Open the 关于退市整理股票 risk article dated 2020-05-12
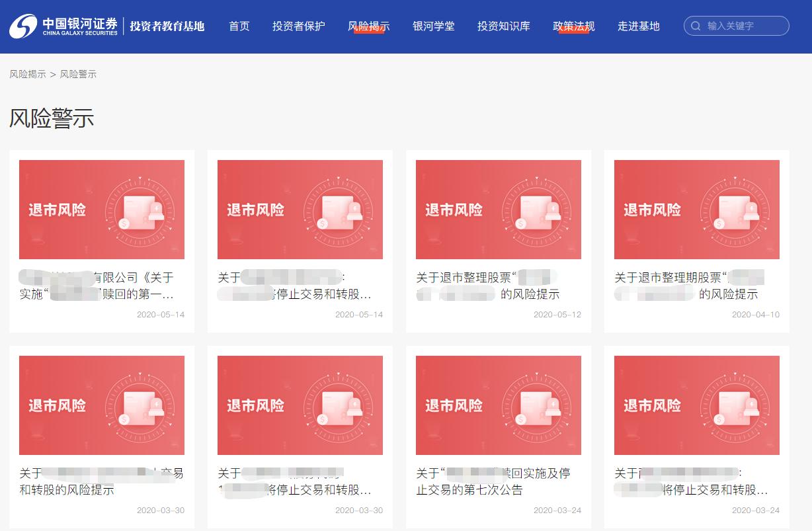Image resolution: width=812 pixels, height=531 pixels. click(x=498, y=284)
